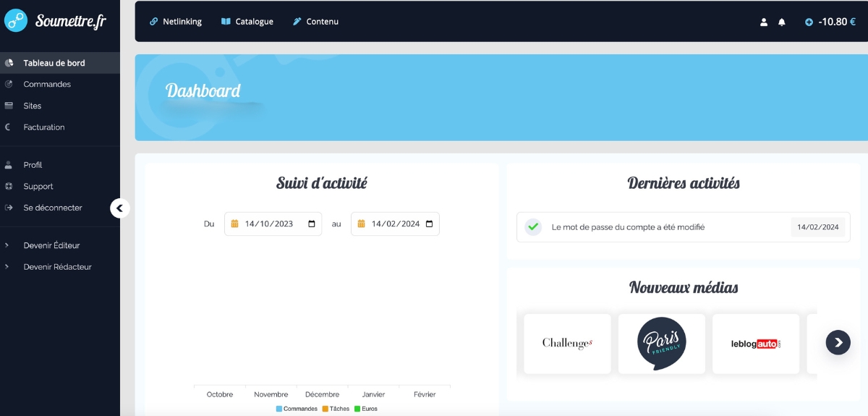868x416 pixels.
Task: Open the end date calendar picker icon
Action: click(429, 224)
